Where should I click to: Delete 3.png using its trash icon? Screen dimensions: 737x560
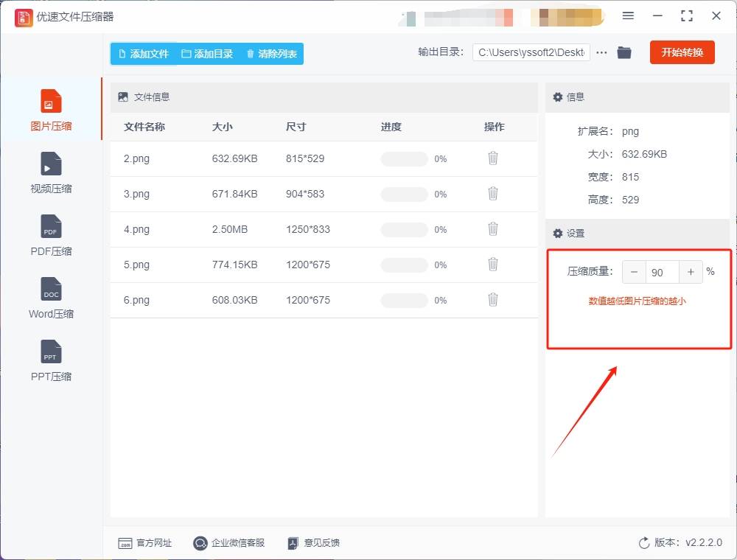[x=492, y=194]
